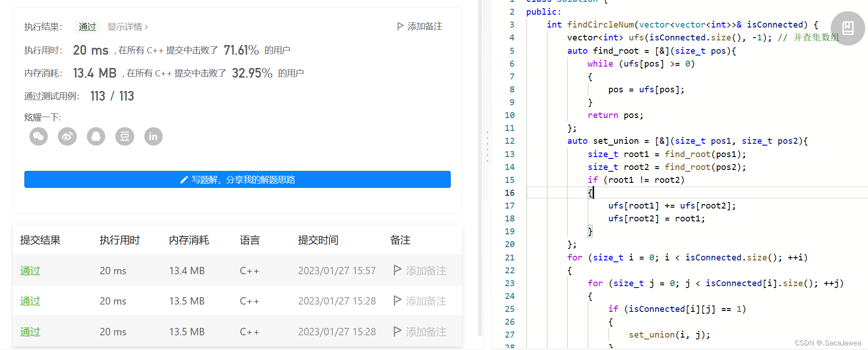Open the floating notebook icon over the code
868x350 pixels.
(848, 28)
